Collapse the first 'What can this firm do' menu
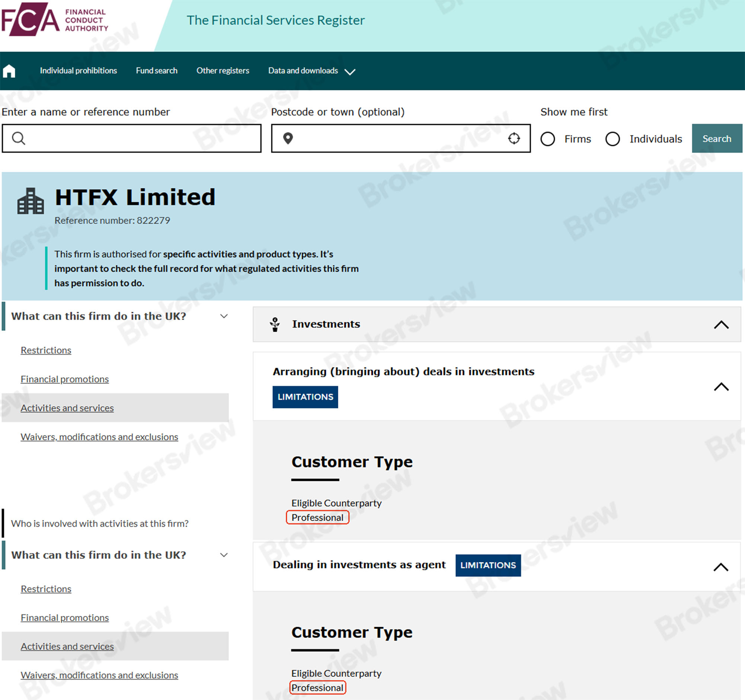This screenshot has height=700, width=745. point(224,316)
